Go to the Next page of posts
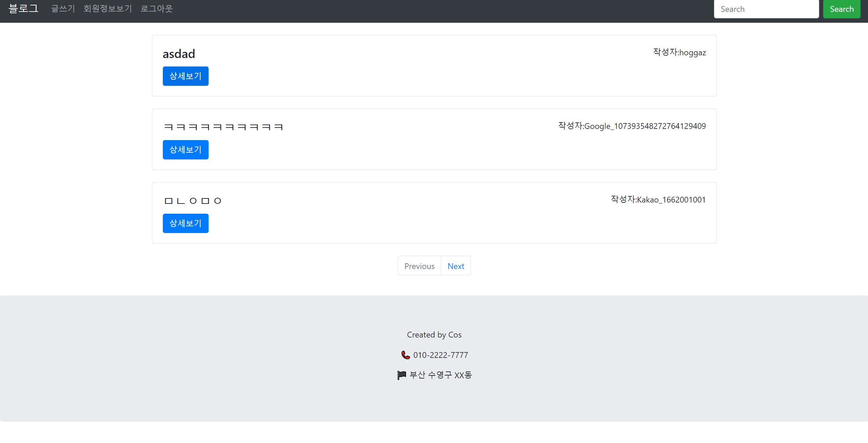 tap(456, 266)
